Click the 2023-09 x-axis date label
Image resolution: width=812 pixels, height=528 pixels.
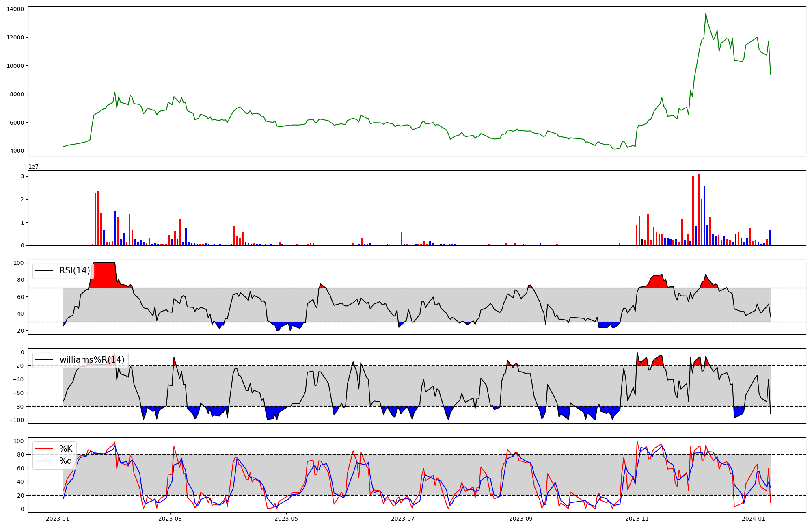point(521,519)
